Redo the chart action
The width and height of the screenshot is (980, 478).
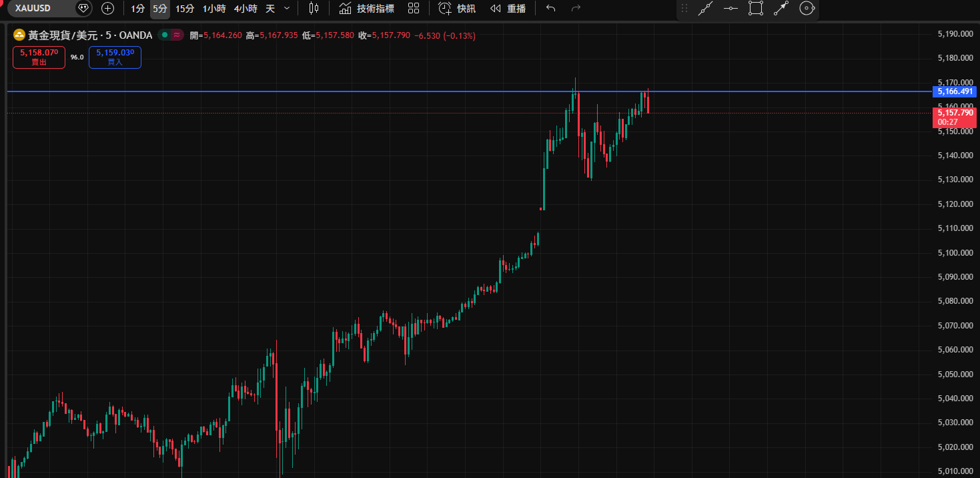(576, 9)
